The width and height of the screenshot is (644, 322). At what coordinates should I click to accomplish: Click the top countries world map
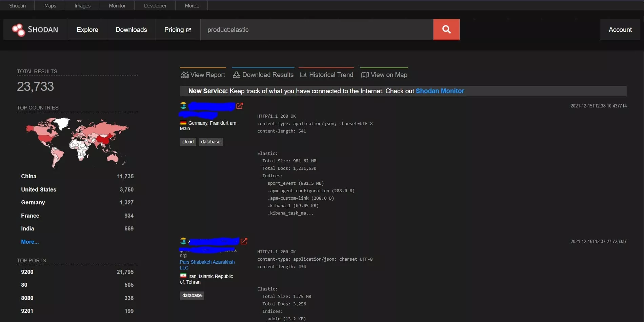pos(77,143)
